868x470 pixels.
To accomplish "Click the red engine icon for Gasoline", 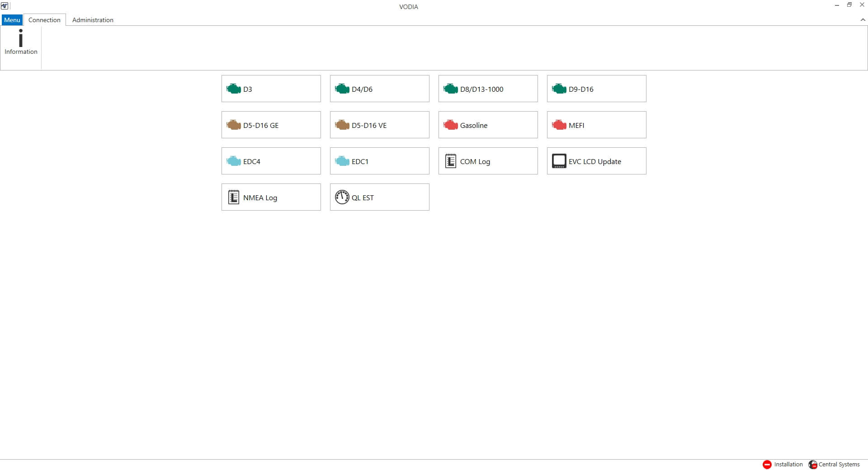I will [451, 125].
